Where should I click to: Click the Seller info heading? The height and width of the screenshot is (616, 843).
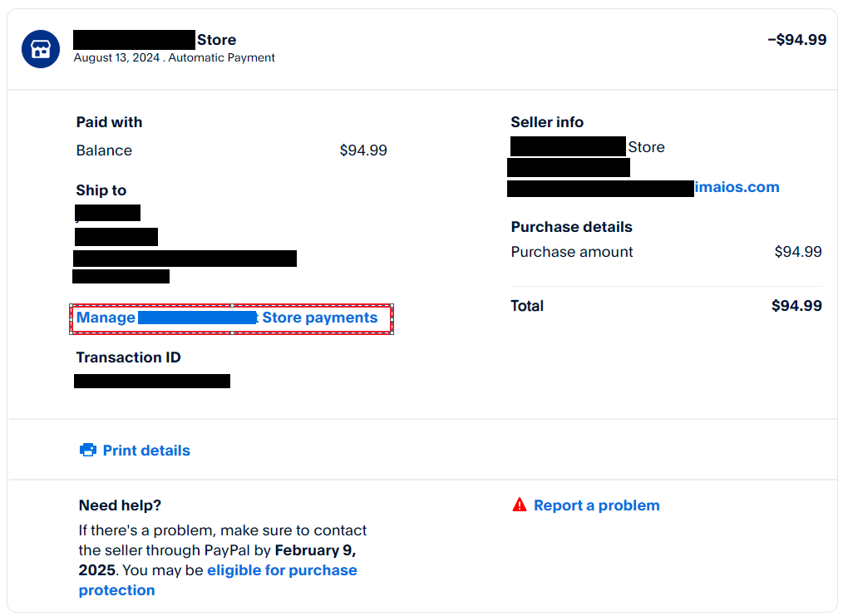coord(547,122)
